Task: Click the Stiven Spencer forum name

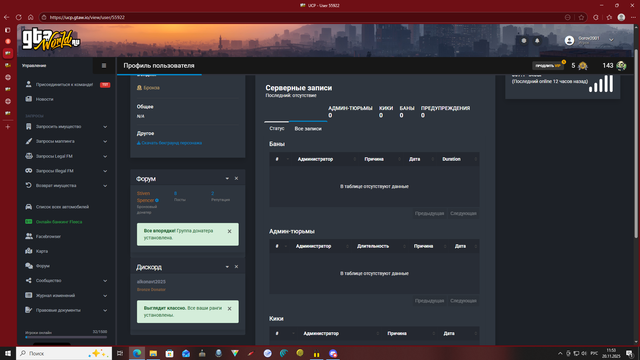Action: point(145,197)
